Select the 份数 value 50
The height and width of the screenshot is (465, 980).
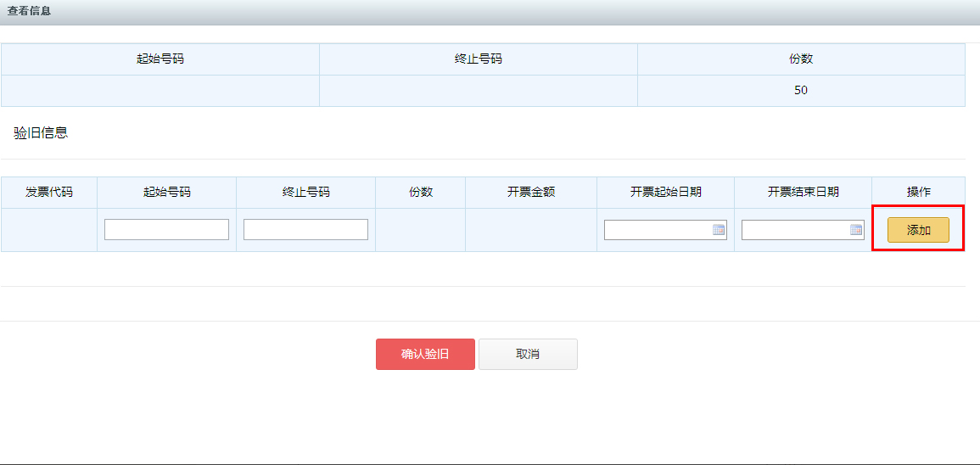[801, 91]
